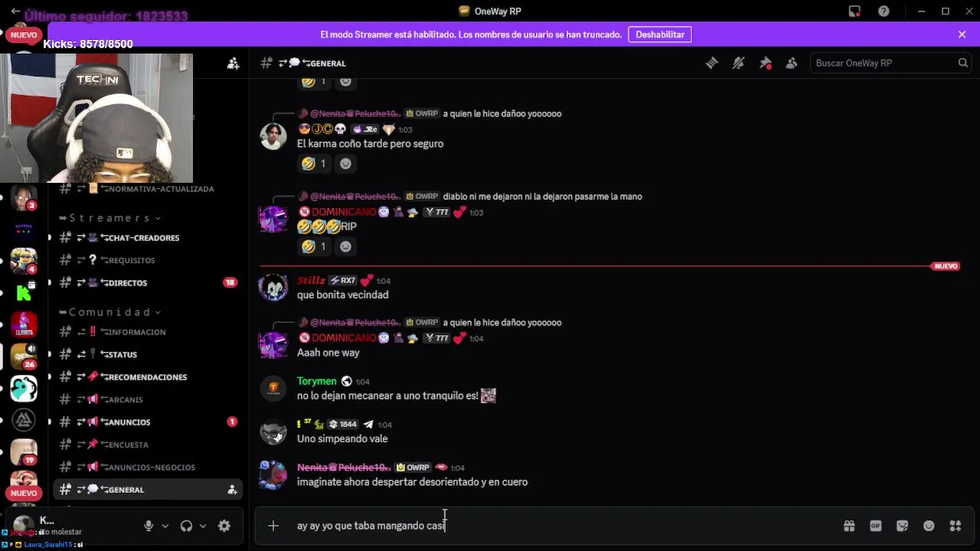
Task: Collapse the Streamers category
Action: [x=109, y=218]
